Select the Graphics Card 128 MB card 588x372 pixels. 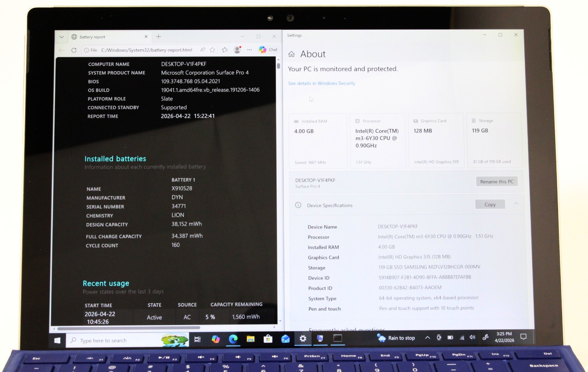[x=436, y=141]
